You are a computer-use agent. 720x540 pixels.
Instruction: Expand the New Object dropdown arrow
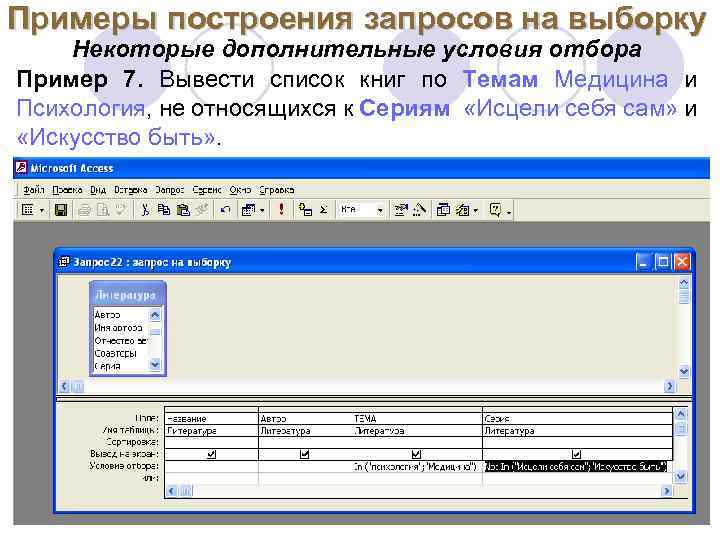tap(476, 210)
